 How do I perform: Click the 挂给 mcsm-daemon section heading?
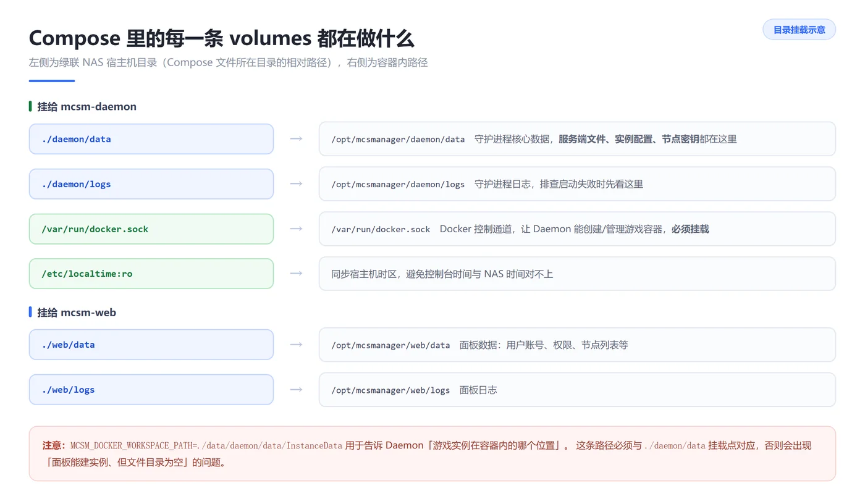[x=86, y=106]
